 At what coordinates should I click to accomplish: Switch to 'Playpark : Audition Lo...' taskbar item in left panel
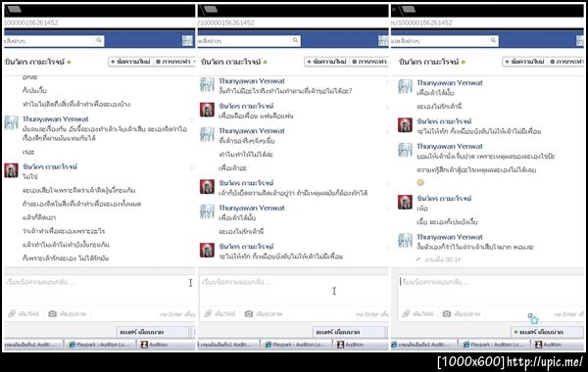pyautogui.click(x=99, y=345)
